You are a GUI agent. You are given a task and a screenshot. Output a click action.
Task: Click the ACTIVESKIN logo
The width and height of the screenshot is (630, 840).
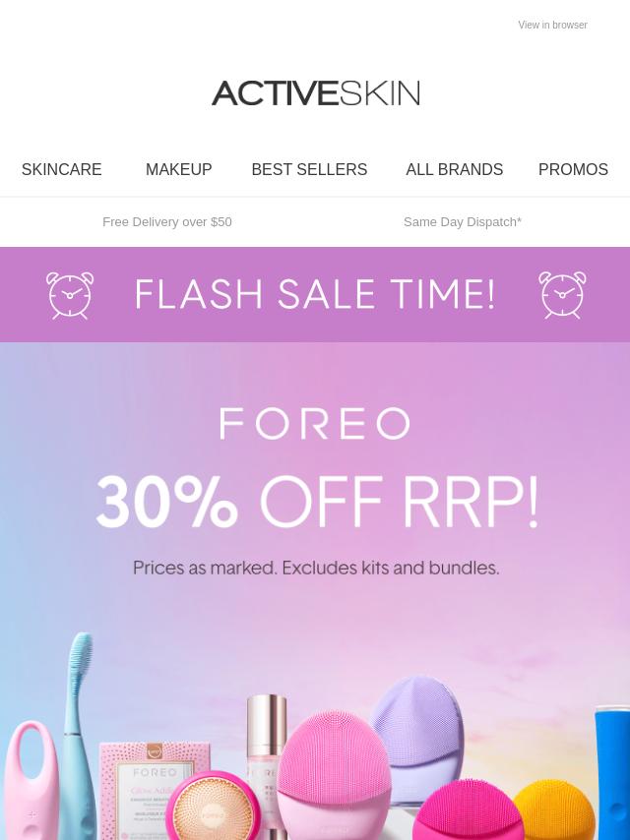click(315, 92)
